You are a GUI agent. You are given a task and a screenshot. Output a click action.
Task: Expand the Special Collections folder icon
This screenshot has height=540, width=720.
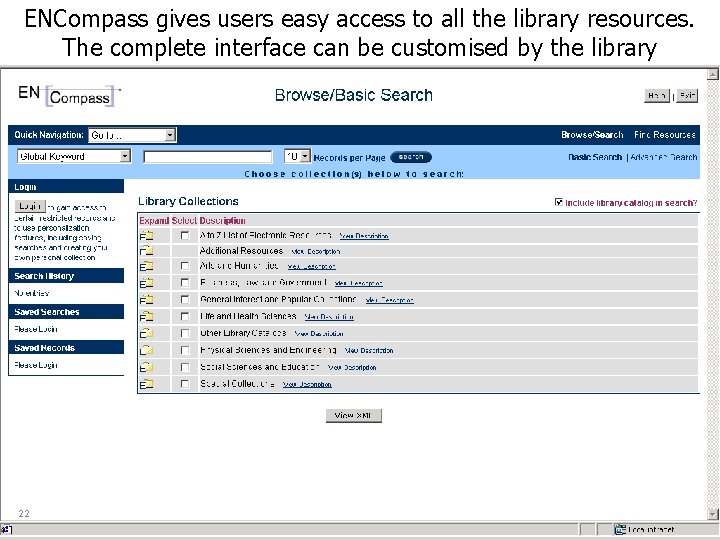point(146,384)
